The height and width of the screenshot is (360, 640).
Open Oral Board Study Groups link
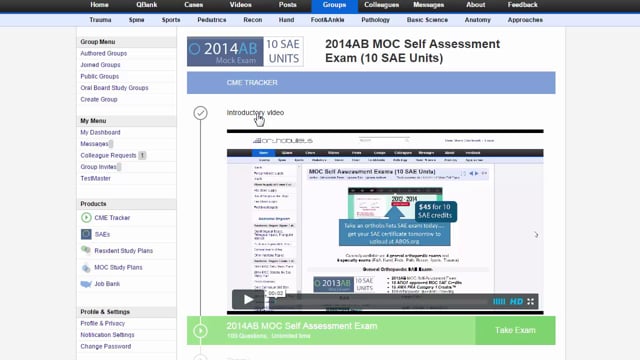click(114, 88)
